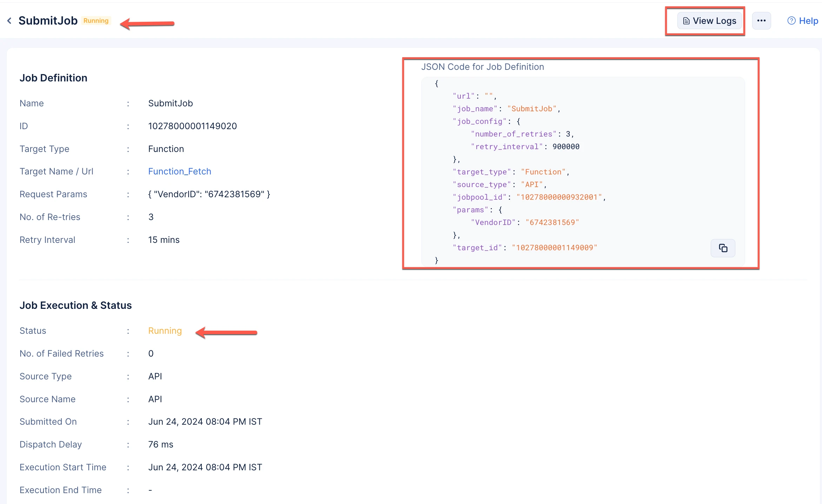Click the JSON Code for Job Definition heading
Screen dimensions: 822x504
coord(482,67)
